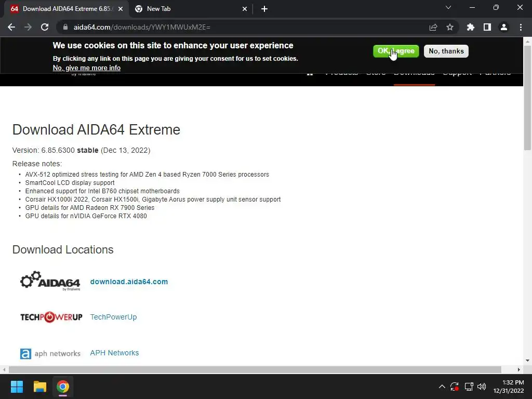
Task: Open the Chrome side panel
Action: click(487, 27)
